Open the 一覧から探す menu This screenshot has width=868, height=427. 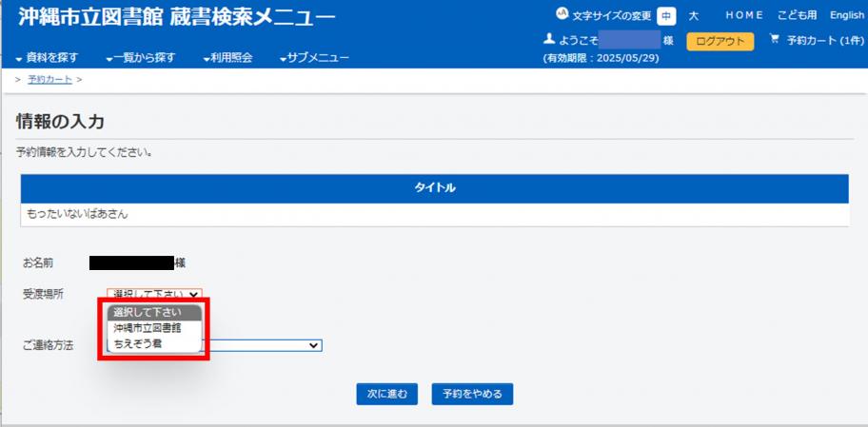click(x=141, y=57)
